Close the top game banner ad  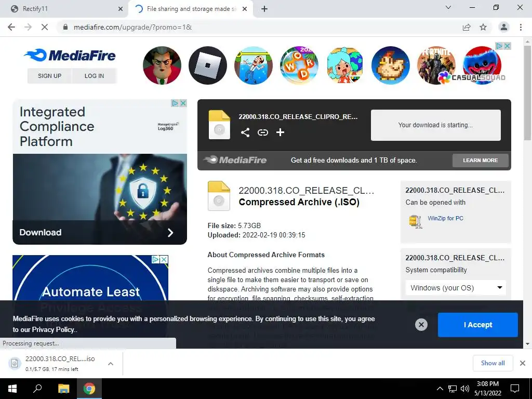(x=507, y=46)
